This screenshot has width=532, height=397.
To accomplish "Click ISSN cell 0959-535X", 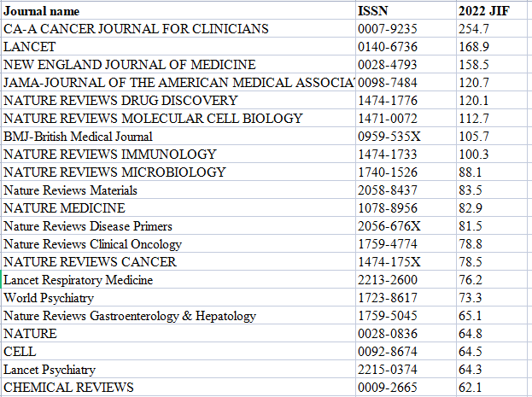I will 406,137.
